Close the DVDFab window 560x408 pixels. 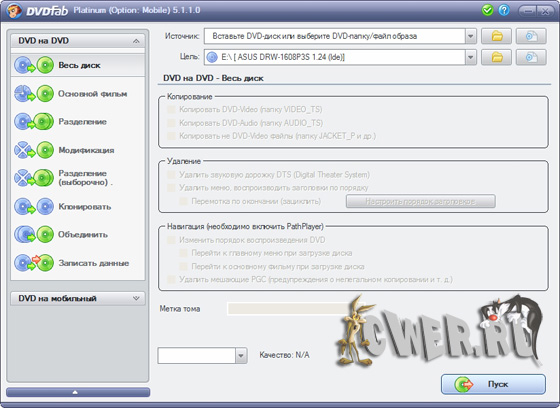(545, 11)
